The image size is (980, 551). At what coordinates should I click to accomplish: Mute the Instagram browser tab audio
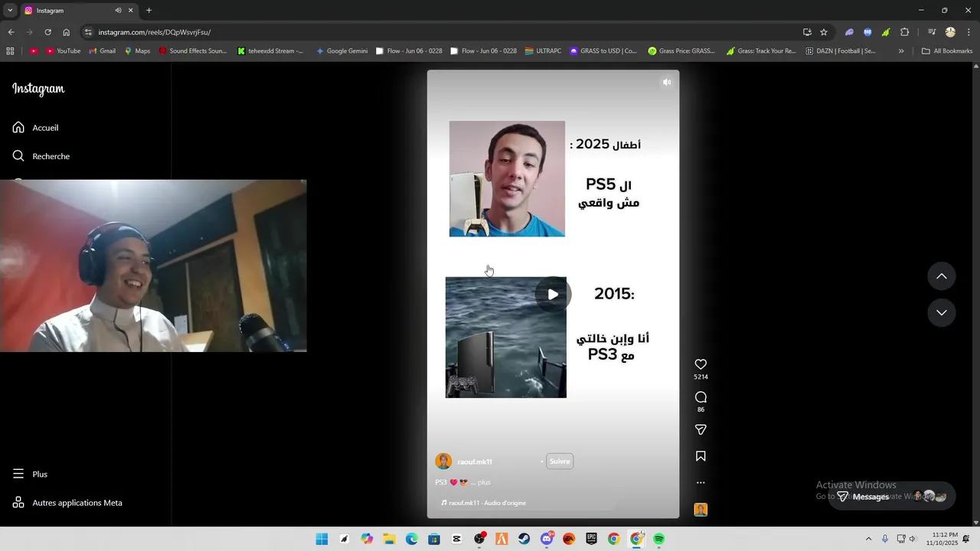[x=118, y=11]
